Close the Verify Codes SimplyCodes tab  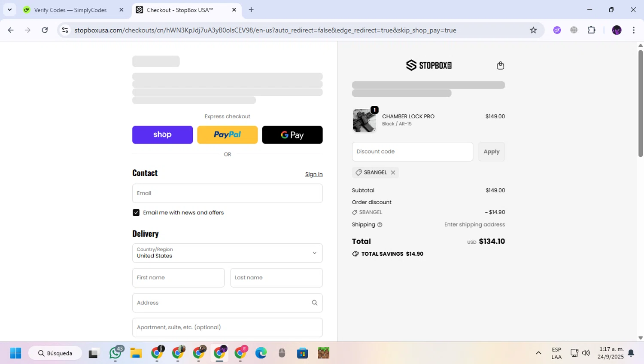pos(122,10)
